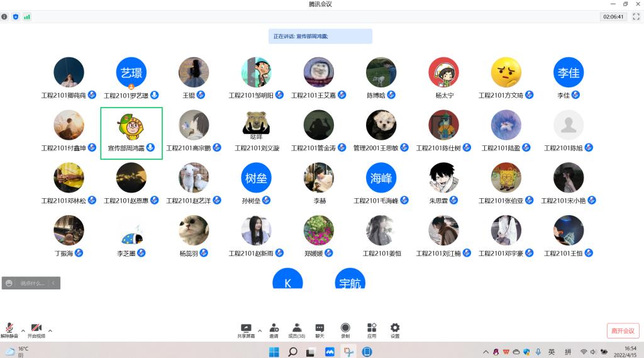Viewport: 644px width, 358px height.
Task: Open the 应用 (Apps) icon
Action: pyautogui.click(x=372, y=330)
